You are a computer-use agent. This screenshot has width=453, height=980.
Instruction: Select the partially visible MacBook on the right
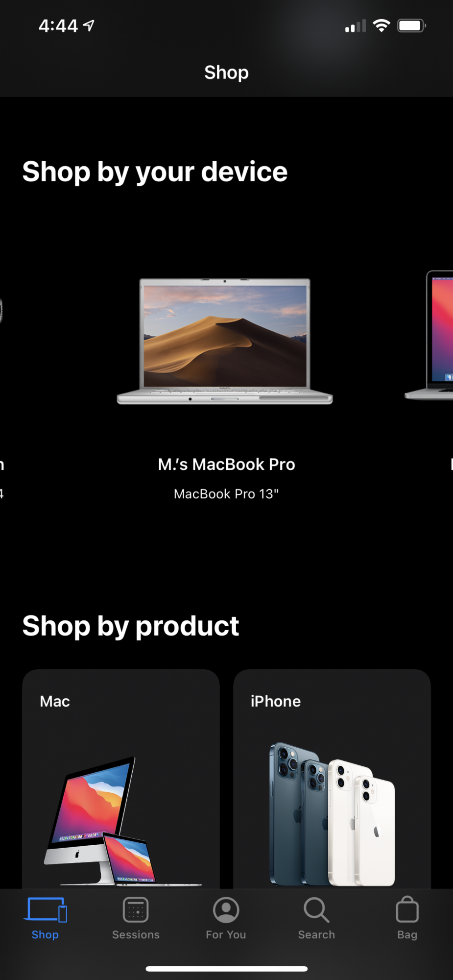[x=429, y=335]
